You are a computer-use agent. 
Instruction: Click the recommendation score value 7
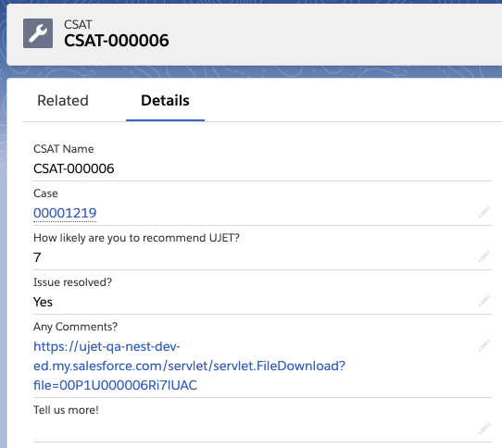(37, 257)
